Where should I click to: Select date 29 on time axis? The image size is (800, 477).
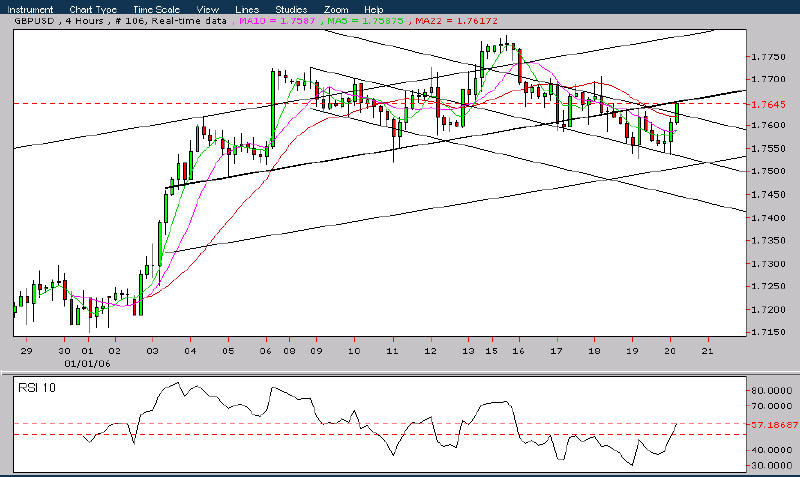tap(27, 351)
